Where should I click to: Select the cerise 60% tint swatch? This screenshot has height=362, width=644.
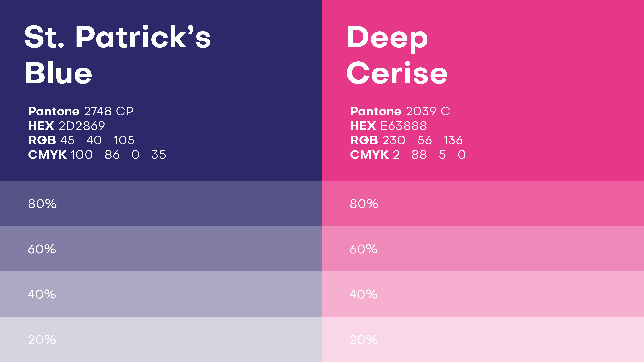click(x=483, y=249)
